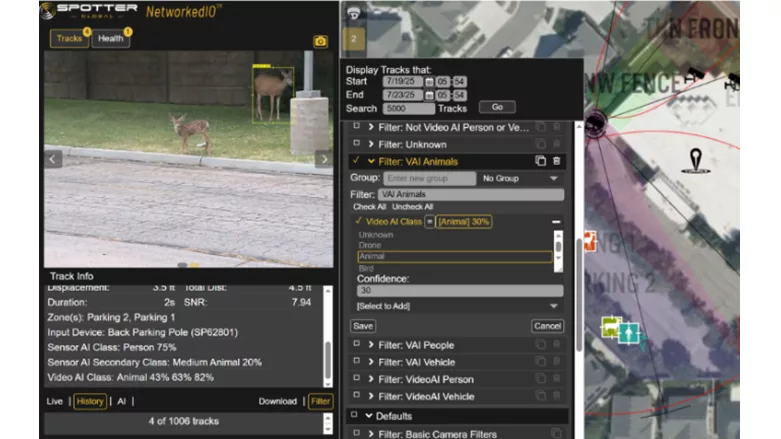Viewport: 781px width, 439px height.
Task: Open the Tracks tab
Action: 69,38
